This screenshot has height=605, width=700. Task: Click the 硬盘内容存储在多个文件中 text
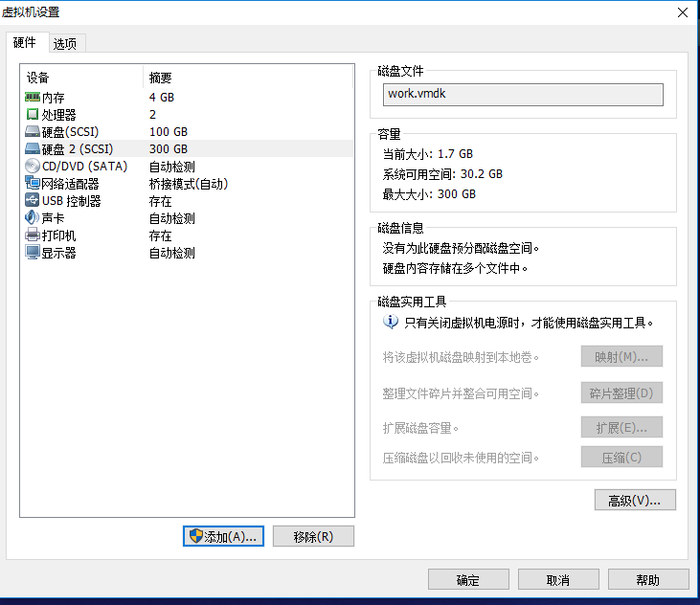455,268
